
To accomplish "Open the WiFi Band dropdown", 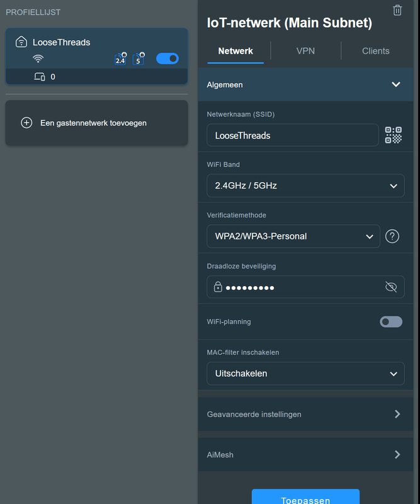I will 305,186.
